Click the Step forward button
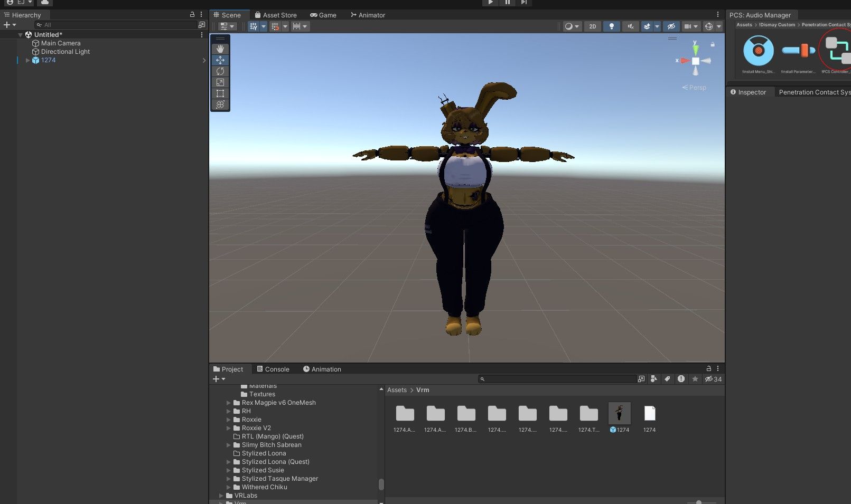The image size is (851, 504). tap(523, 3)
